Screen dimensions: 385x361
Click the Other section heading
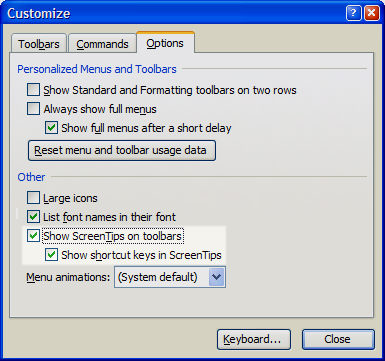31,177
